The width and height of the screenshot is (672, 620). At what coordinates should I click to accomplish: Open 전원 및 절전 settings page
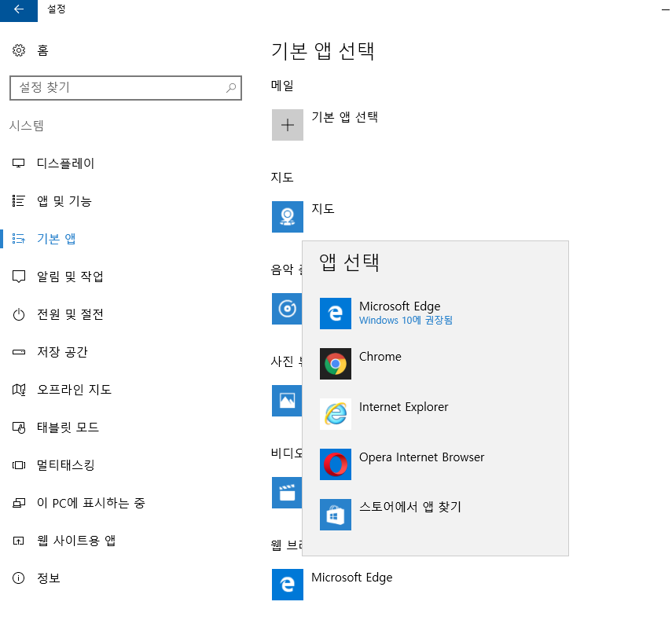70,314
